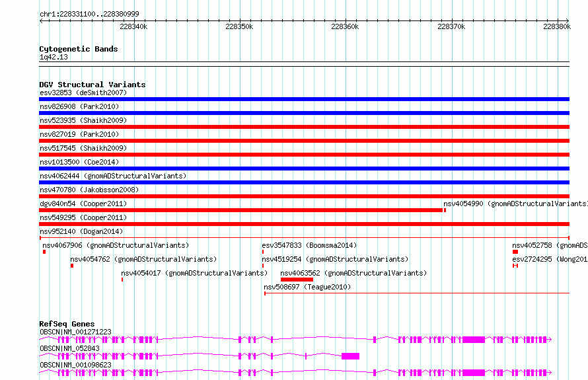Click the nsv4054990 variant label
The width and height of the screenshot is (588, 380).
(x=515, y=204)
